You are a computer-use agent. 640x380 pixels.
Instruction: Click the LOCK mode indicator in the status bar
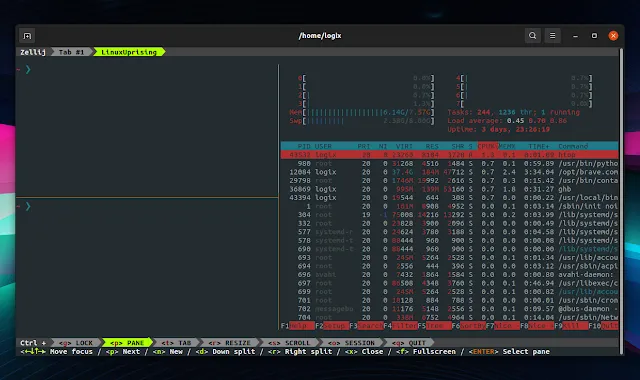click(76, 342)
